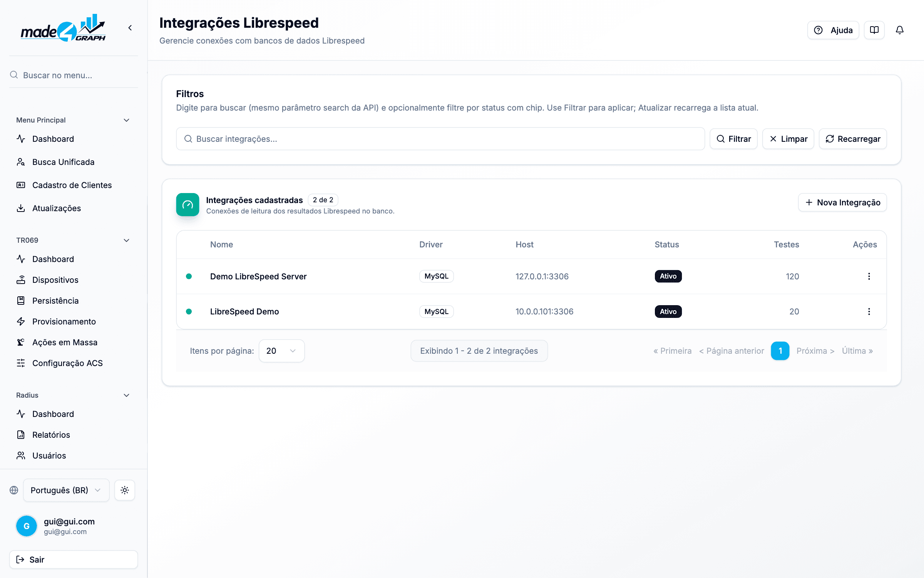Focus the Buscar integrações search field
Viewport: 924px width, 578px height.
440,139
